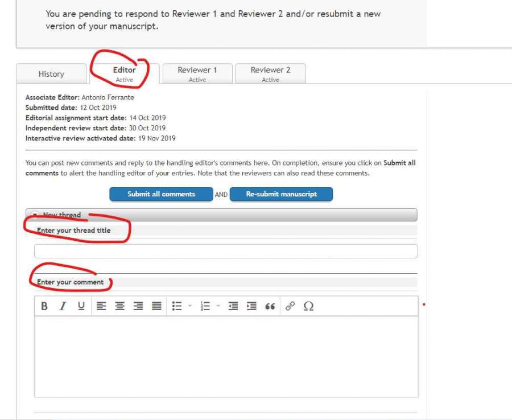Image resolution: width=512 pixels, height=420 pixels.
Task: Collapse the New thread section
Action: point(34,215)
